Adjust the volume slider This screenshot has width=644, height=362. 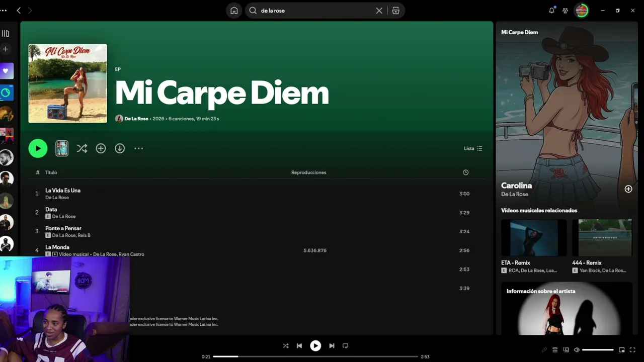598,350
